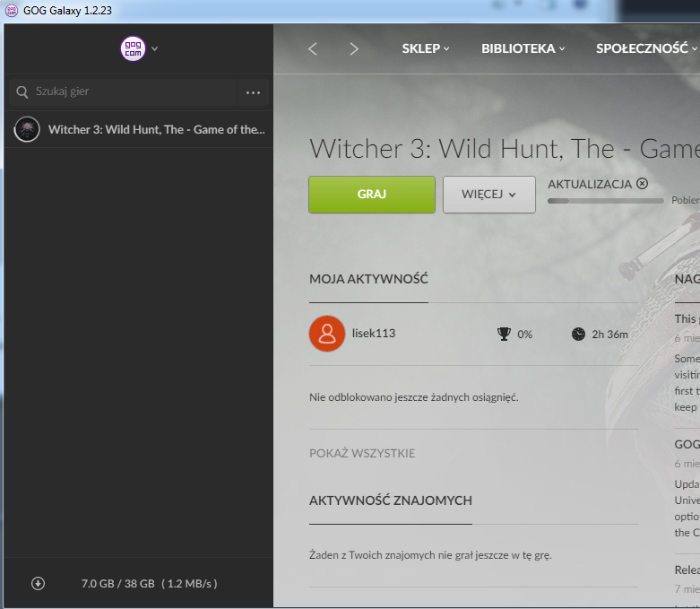The image size is (700, 609).
Task: Click 'Żaden z Twoich znajomych' message
Action: [430, 555]
